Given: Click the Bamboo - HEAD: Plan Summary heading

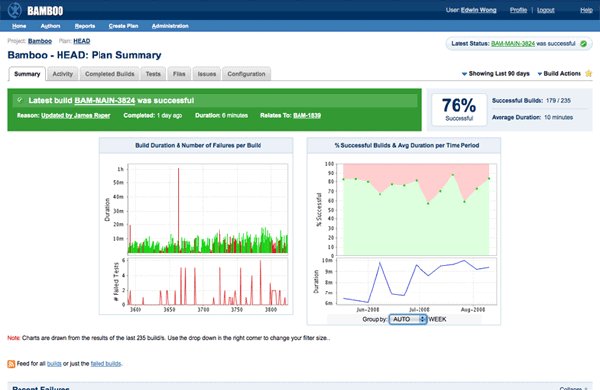Looking at the screenshot, I should pos(85,55).
